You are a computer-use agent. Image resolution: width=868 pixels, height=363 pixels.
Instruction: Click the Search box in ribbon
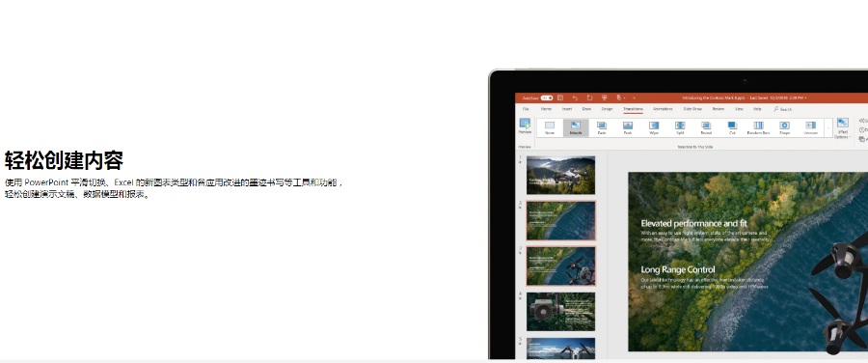[783, 109]
